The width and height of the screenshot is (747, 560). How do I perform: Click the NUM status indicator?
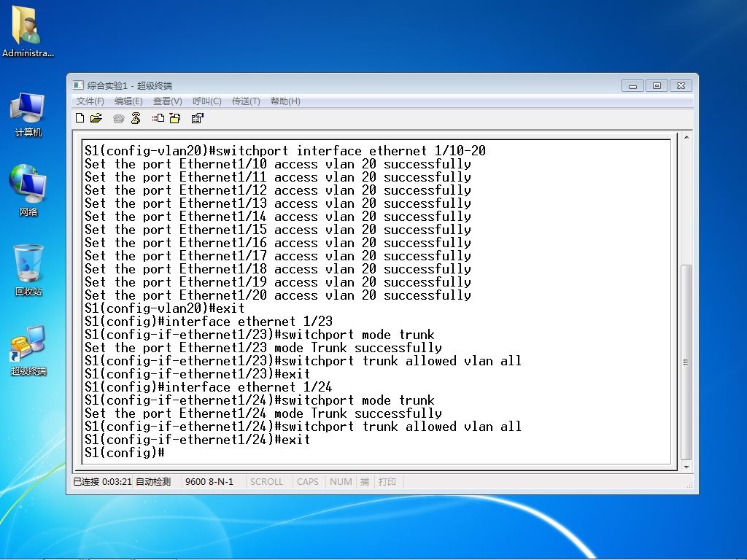click(x=341, y=481)
